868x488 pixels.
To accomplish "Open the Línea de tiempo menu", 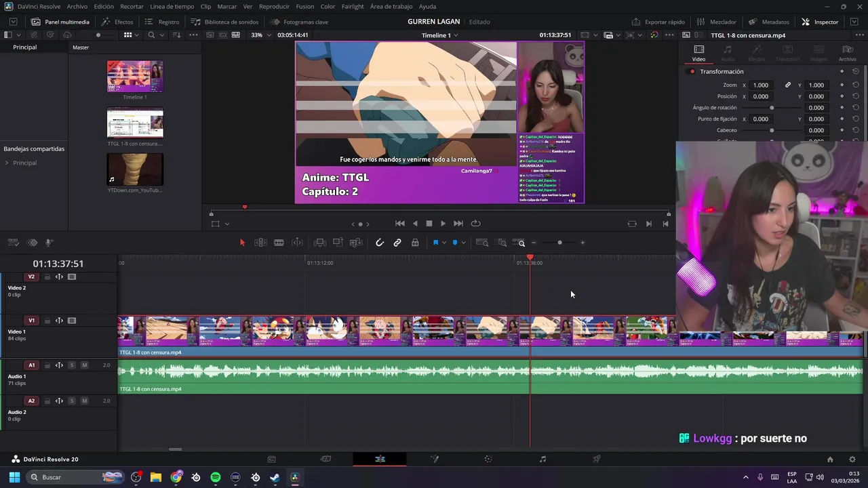I will [x=172, y=6].
